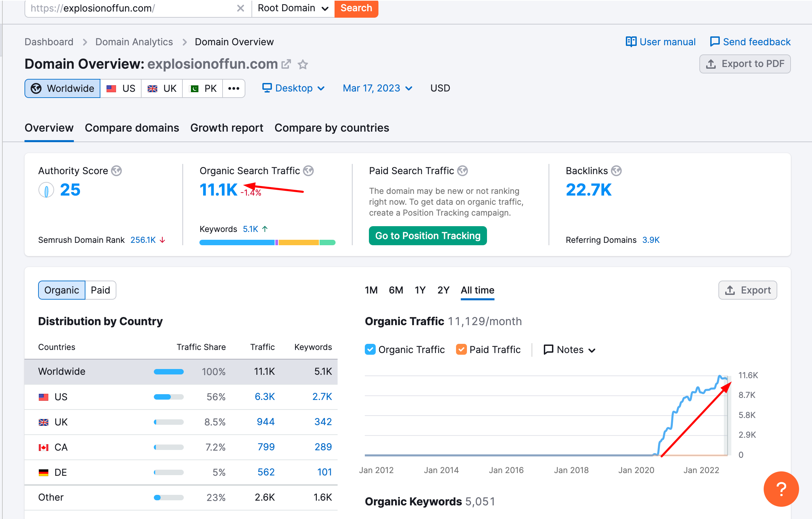
Task: Open the Compare by countries tab
Action: coord(332,128)
